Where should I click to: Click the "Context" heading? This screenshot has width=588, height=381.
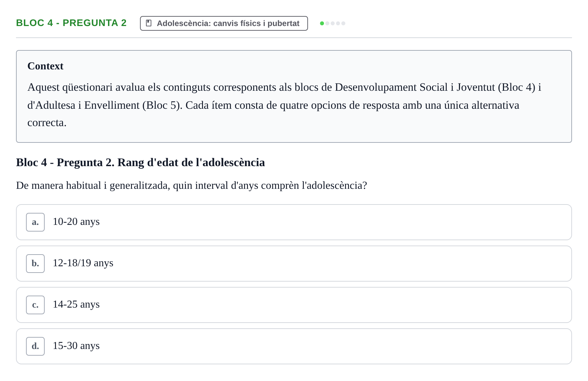pyautogui.click(x=45, y=66)
